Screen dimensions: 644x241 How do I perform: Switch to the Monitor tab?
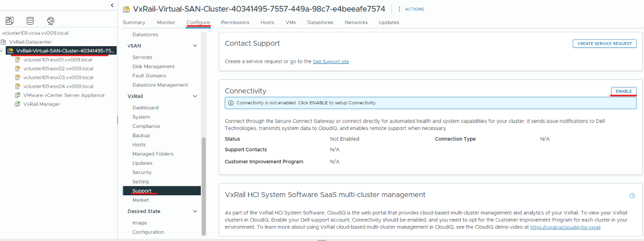click(166, 22)
